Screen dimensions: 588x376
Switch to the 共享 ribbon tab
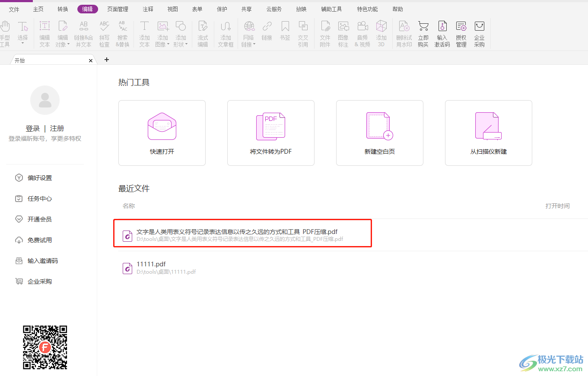[247, 9]
